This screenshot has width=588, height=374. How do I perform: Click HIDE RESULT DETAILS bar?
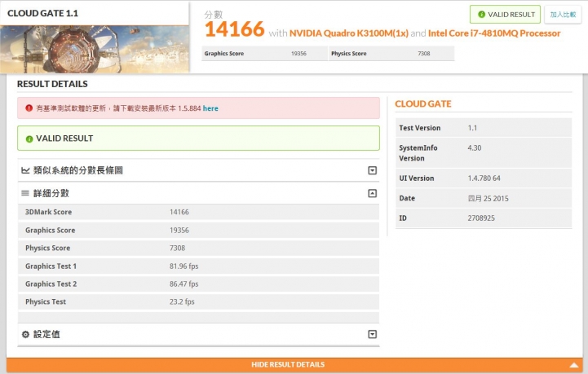(294, 365)
